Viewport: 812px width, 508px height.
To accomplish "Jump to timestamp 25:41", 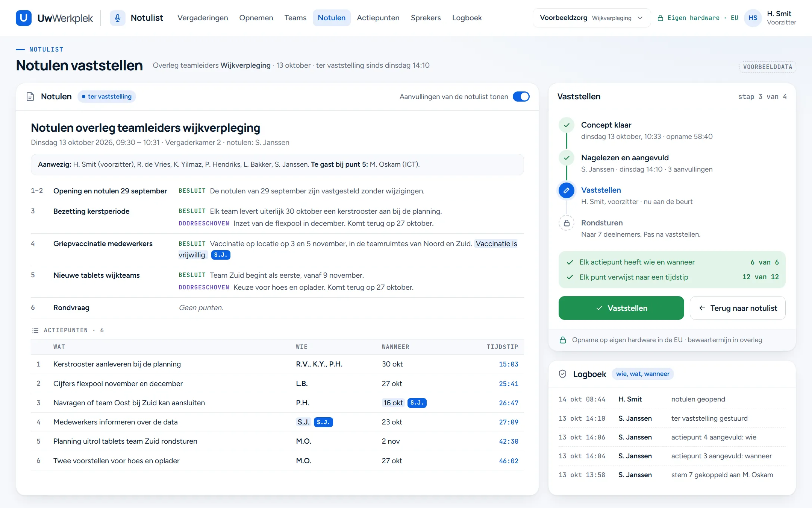I will tap(508, 384).
